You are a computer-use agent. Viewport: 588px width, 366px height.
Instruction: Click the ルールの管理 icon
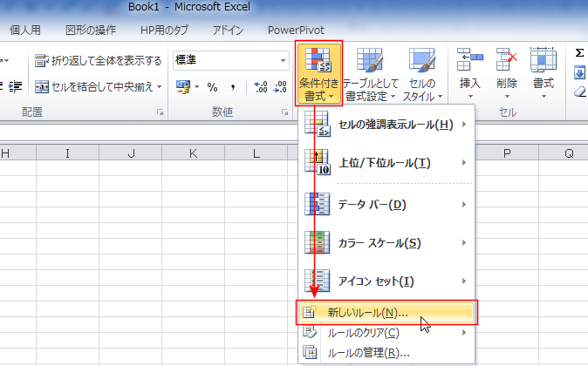310,352
